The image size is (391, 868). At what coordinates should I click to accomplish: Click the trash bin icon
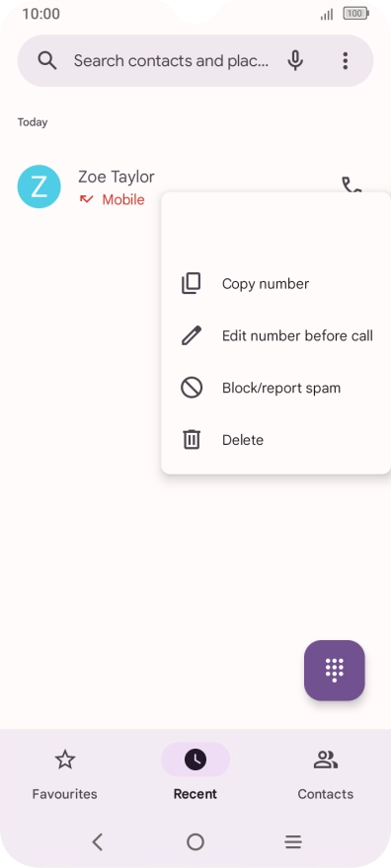tap(192, 440)
